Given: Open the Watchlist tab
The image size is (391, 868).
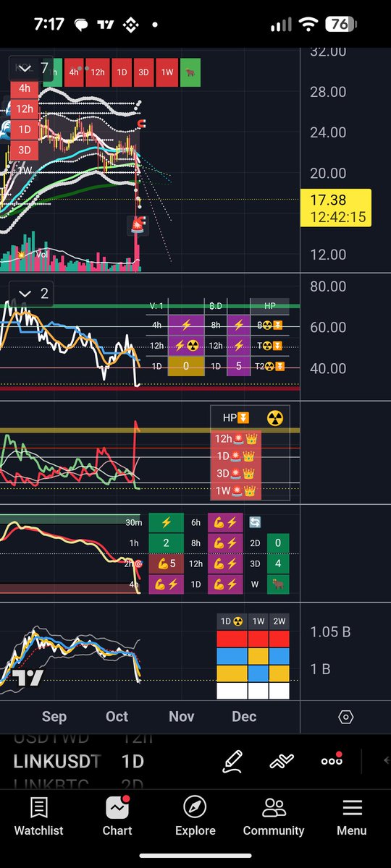Looking at the screenshot, I should [x=39, y=817].
